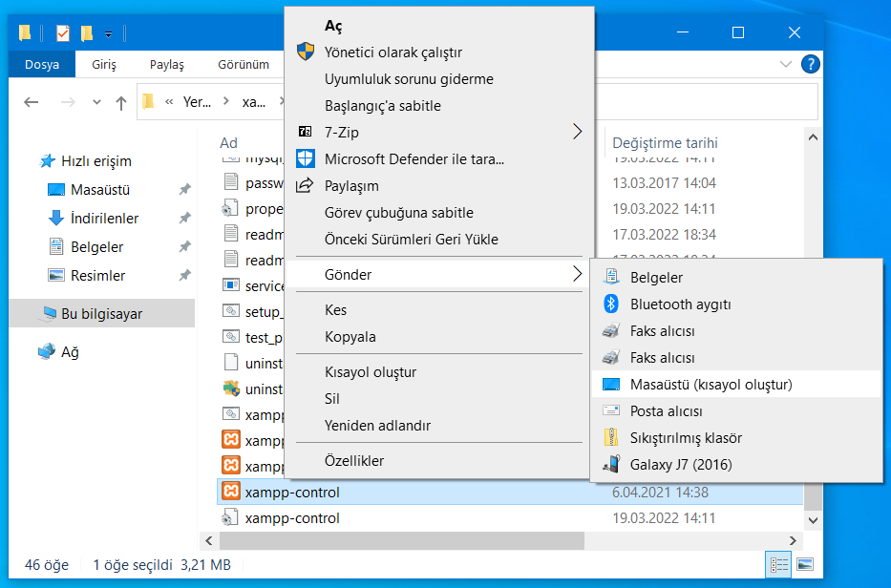Click the Gönder submenu arrow

point(578,274)
